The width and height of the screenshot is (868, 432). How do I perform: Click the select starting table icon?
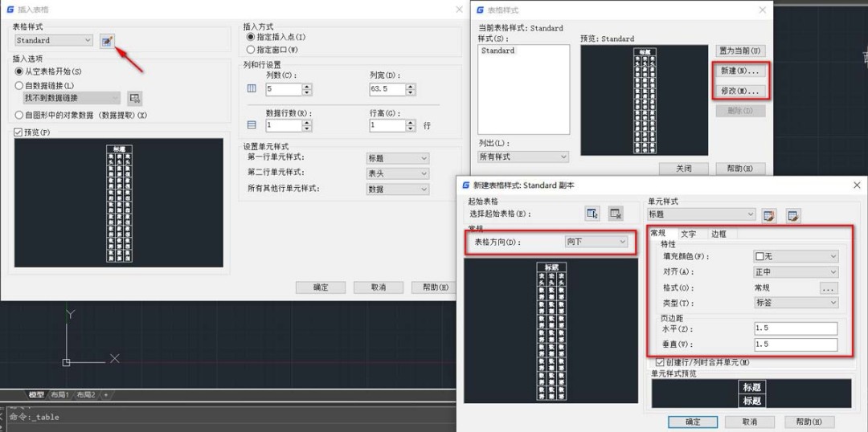(x=592, y=214)
